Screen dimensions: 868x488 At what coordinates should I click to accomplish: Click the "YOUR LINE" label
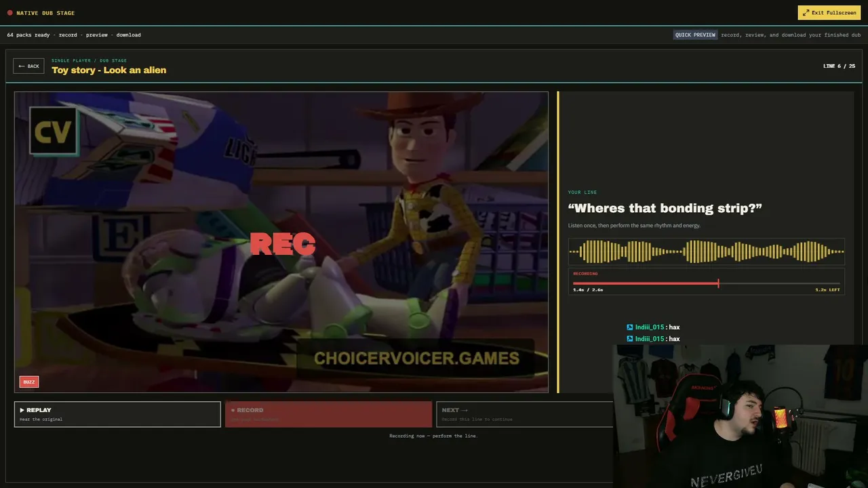pyautogui.click(x=583, y=192)
